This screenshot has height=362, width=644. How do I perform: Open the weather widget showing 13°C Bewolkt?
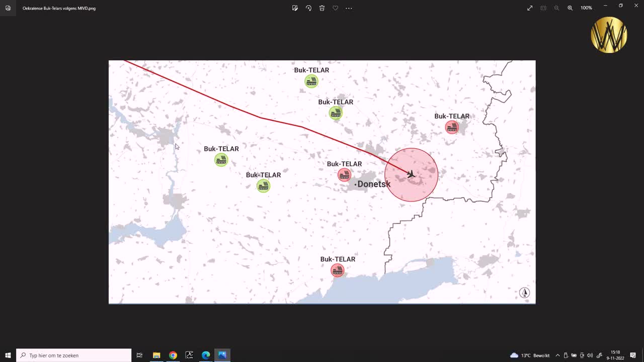(x=530, y=355)
